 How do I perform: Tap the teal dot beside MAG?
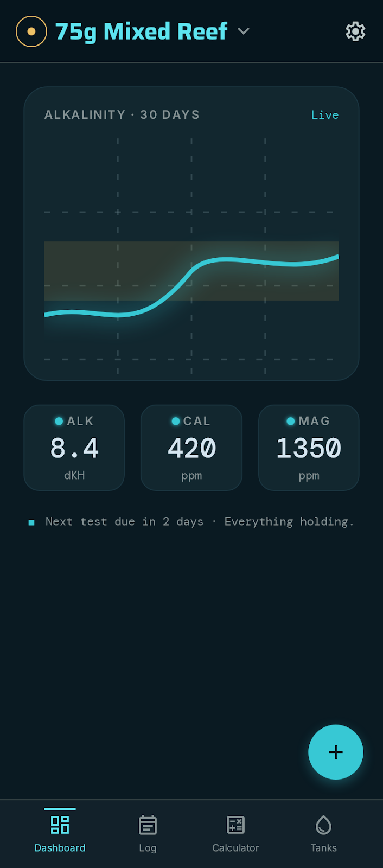pos(291,421)
